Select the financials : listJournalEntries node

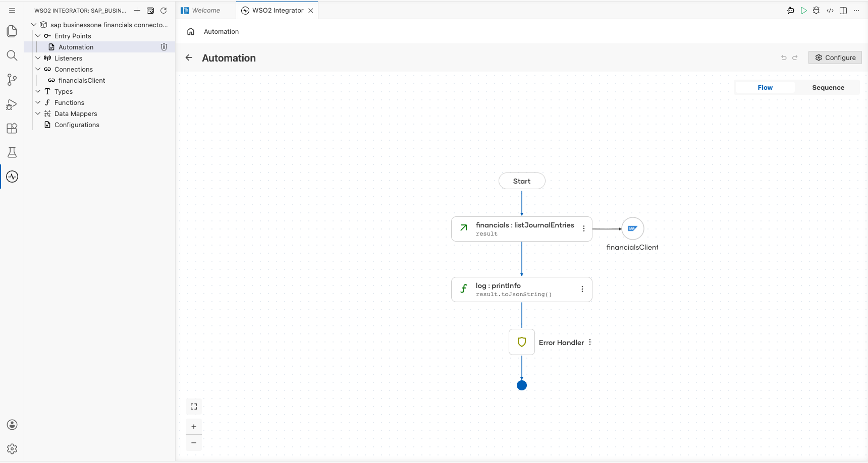[522, 229]
